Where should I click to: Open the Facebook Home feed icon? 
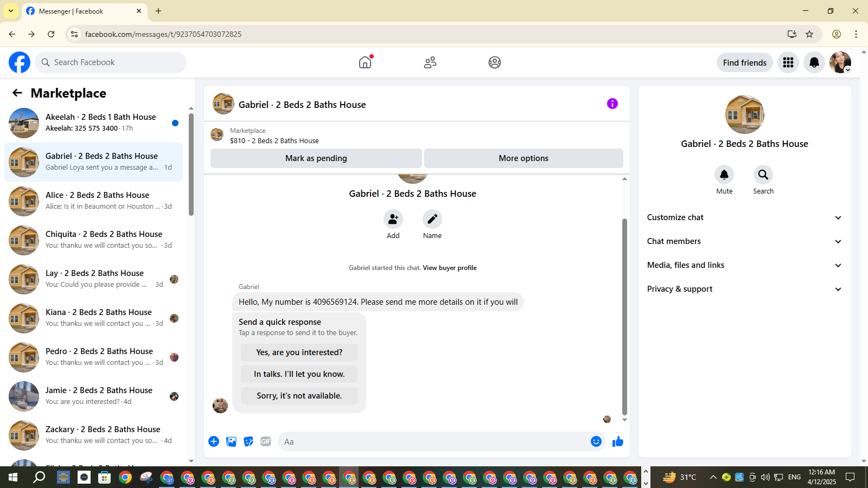(365, 62)
